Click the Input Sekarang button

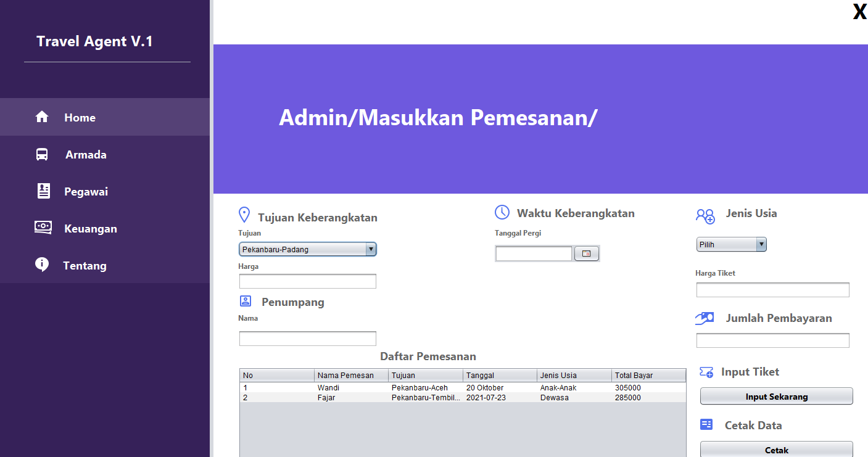(x=777, y=396)
